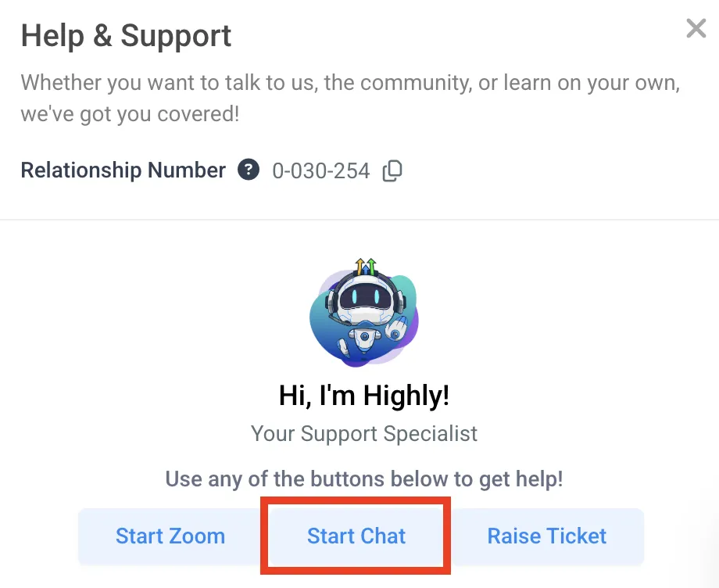Click the "Your Support Specialist" subtitle

[364, 433]
